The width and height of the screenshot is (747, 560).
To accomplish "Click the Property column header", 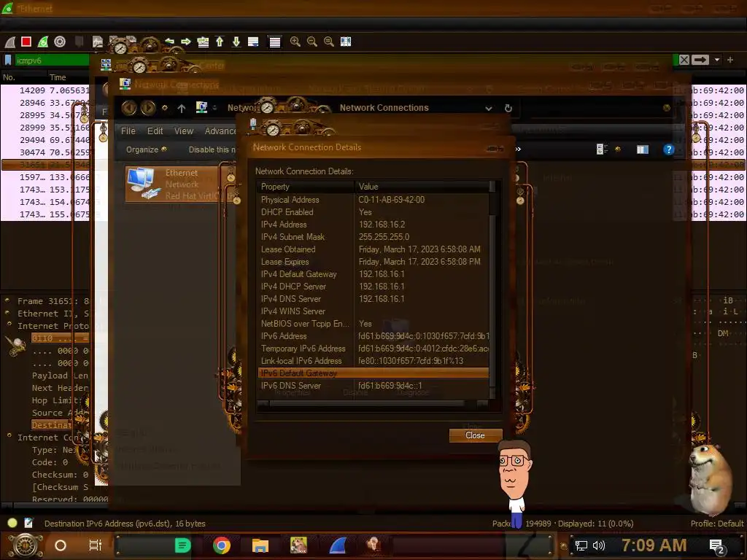I will 306,187.
